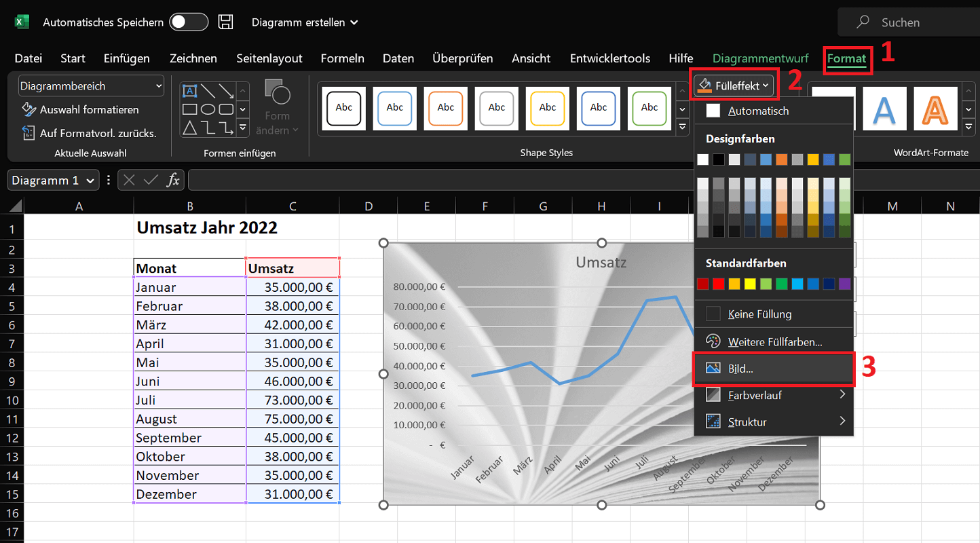Apply the gray outline Abc shape style
The height and width of the screenshot is (543, 980).
click(x=497, y=107)
